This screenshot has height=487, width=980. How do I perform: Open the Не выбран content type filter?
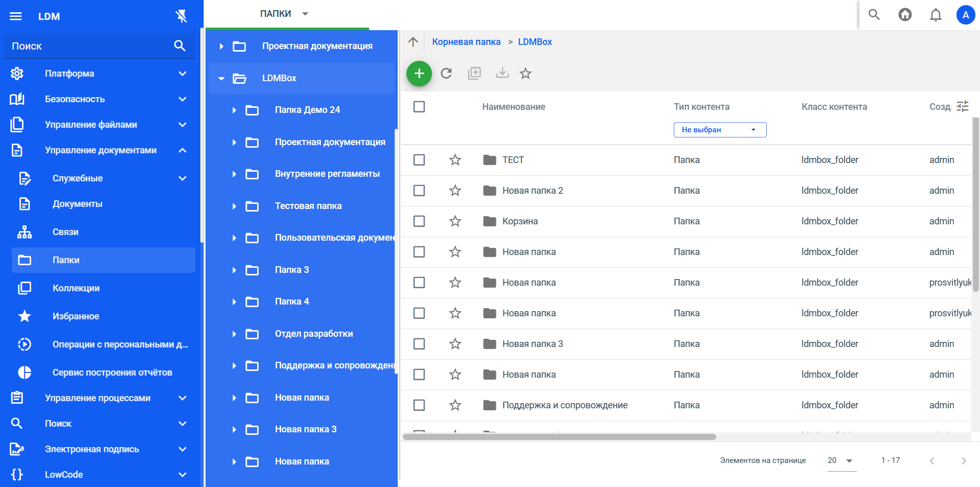coord(720,130)
